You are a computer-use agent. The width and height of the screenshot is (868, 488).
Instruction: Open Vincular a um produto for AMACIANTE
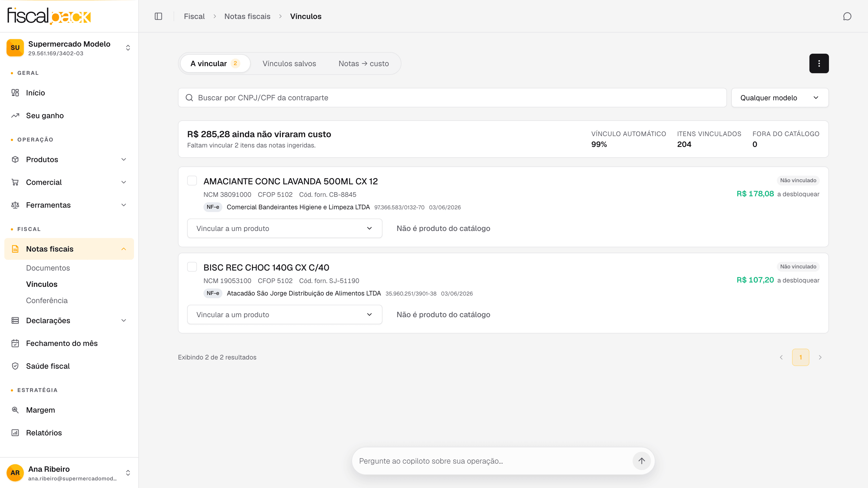point(285,228)
